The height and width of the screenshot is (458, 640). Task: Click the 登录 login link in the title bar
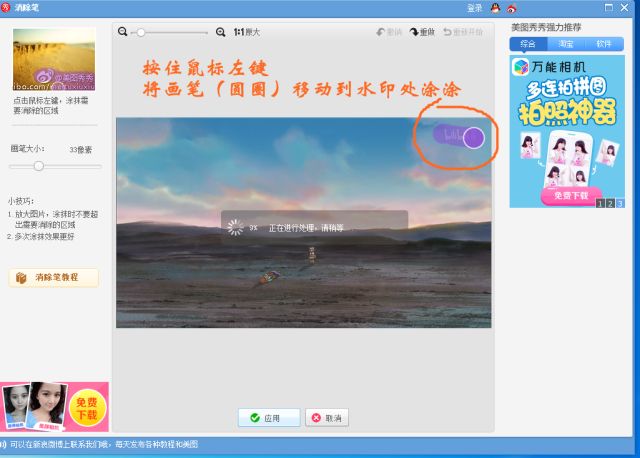click(474, 8)
